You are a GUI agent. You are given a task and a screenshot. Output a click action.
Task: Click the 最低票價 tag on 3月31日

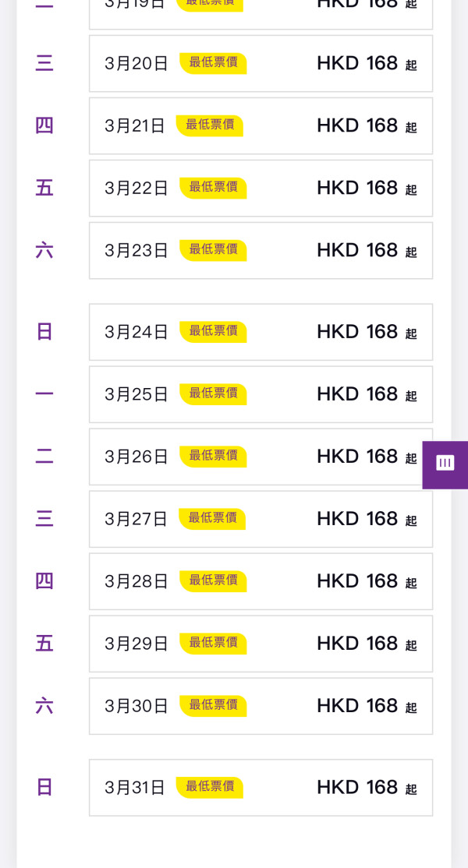coord(209,787)
